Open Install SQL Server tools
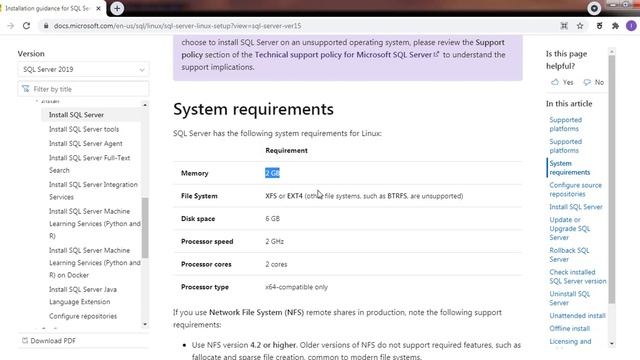The height and width of the screenshot is (360, 640). click(x=84, y=129)
